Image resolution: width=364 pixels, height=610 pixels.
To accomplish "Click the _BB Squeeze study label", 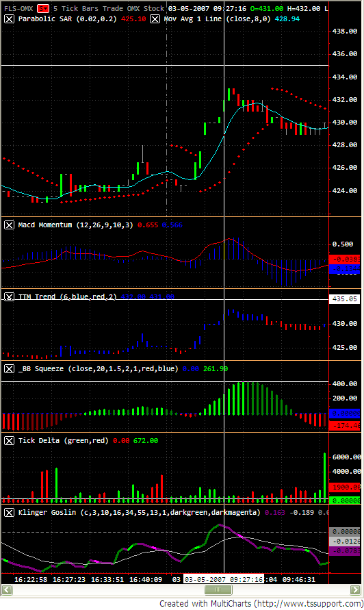I will 98,368.
